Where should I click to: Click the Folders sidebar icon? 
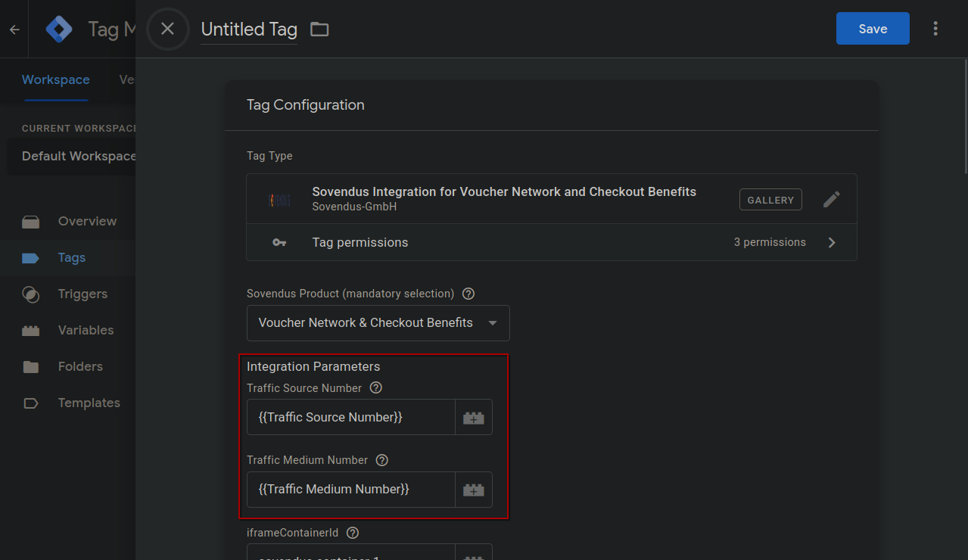pyautogui.click(x=30, y=367)
